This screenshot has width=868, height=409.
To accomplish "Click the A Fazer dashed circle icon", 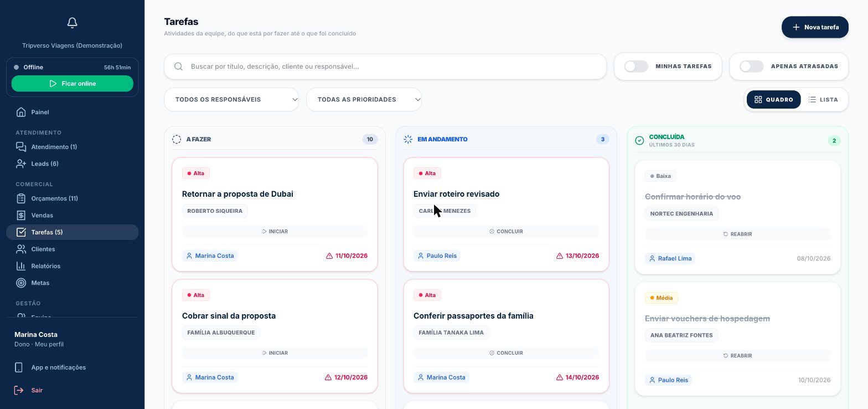I will point(177,139).
